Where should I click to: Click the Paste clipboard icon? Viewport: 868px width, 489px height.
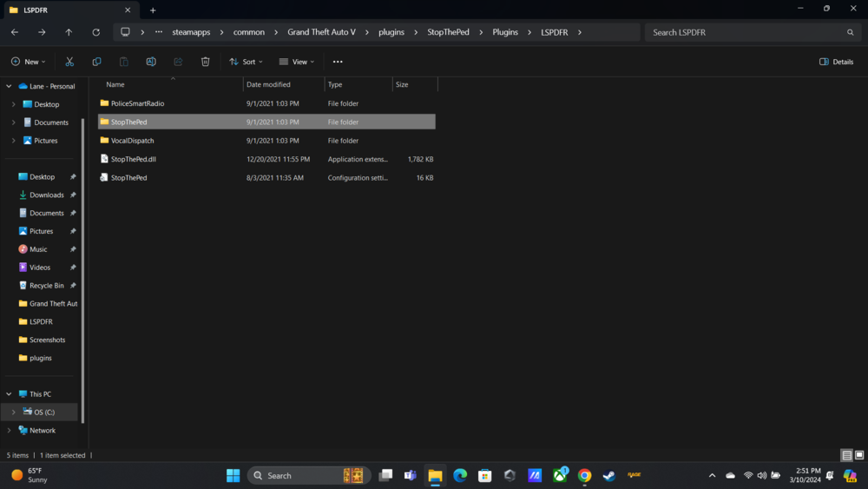click(123, 62)
